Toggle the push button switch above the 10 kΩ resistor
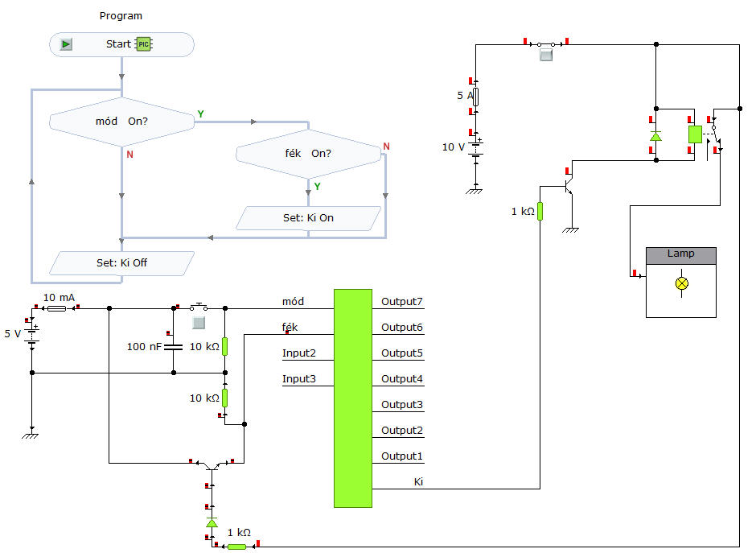 coord(199,322)
